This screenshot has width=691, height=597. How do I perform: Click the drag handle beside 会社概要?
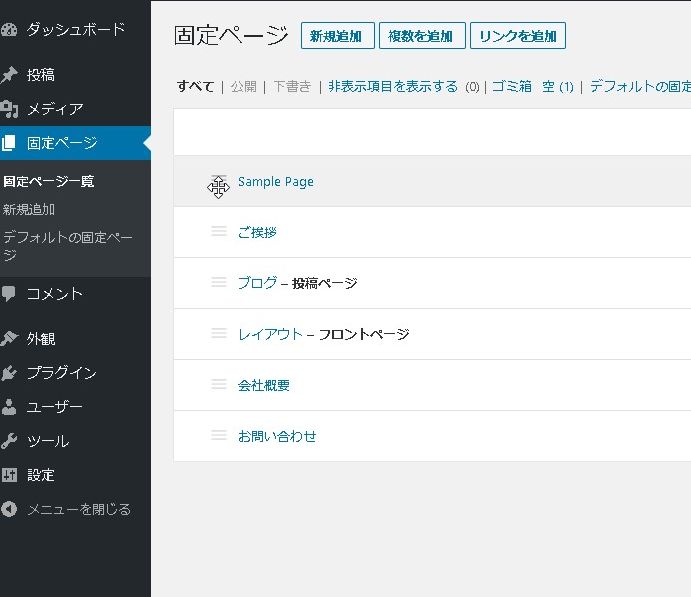[219, 385]
